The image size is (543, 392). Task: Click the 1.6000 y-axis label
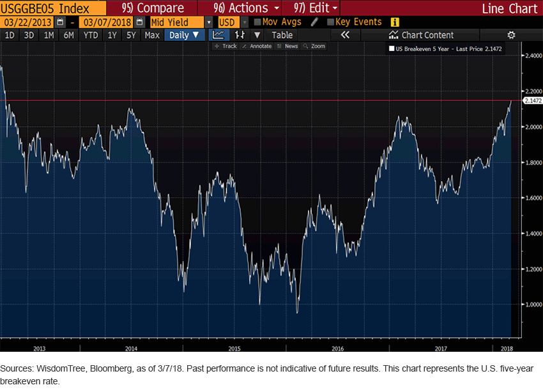click(x=533, y=198)
